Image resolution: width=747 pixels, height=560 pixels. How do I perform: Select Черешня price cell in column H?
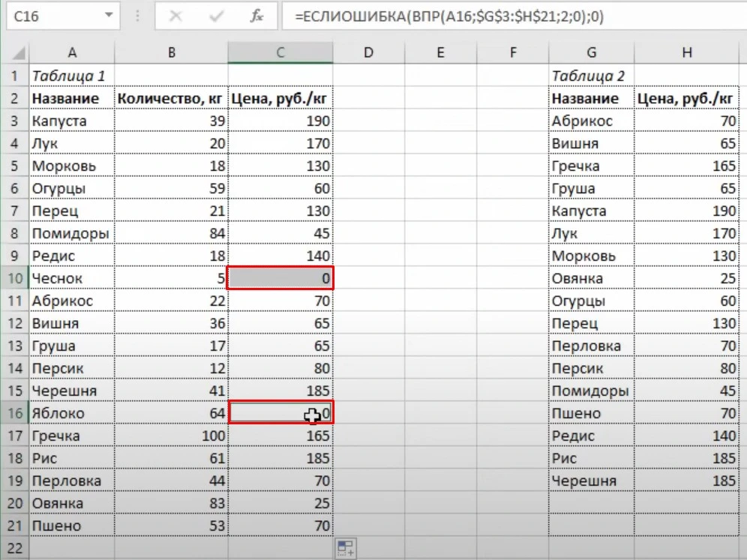pyautogui.click(x=685, y=481)
